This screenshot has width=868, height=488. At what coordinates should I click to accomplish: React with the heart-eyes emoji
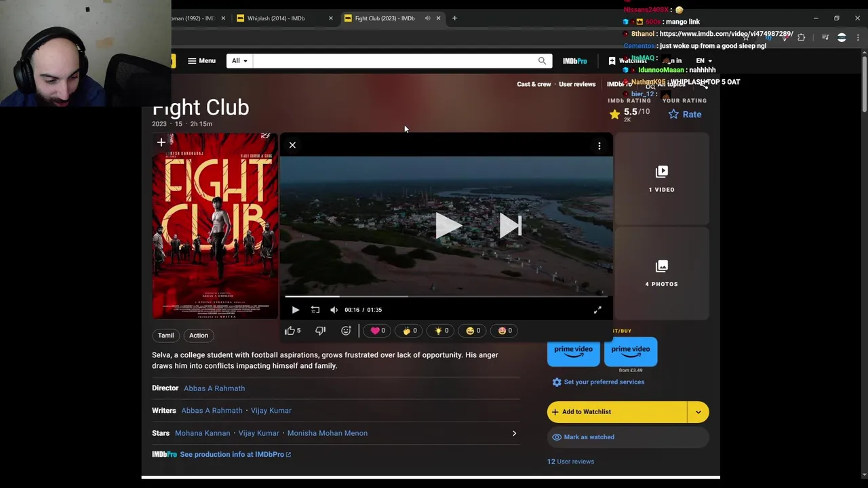tap(505, 331)
